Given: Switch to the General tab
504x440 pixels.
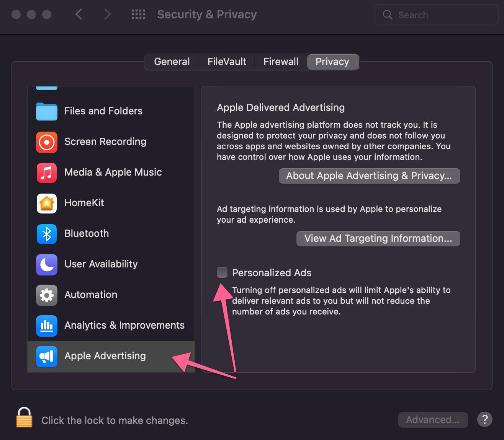Looking at the screenshot, I should tap(172, 62).
